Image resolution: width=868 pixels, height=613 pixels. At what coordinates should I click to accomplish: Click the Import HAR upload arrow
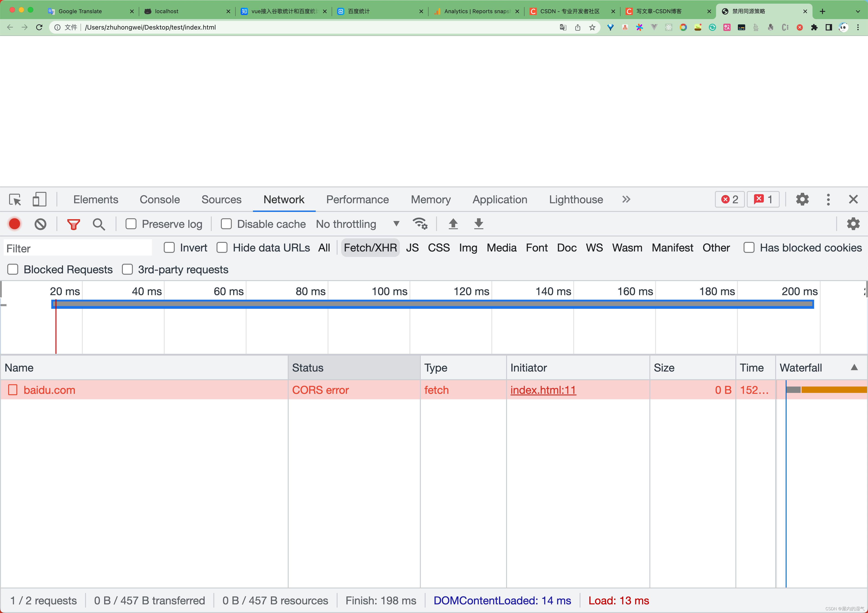pyautogui.click(x=453, y=224)
